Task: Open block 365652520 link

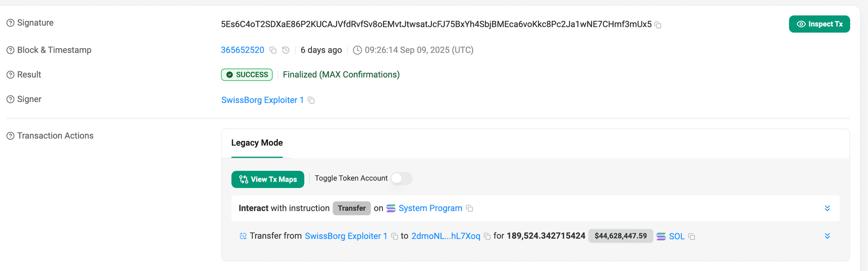Action: [x=242, y=50]
